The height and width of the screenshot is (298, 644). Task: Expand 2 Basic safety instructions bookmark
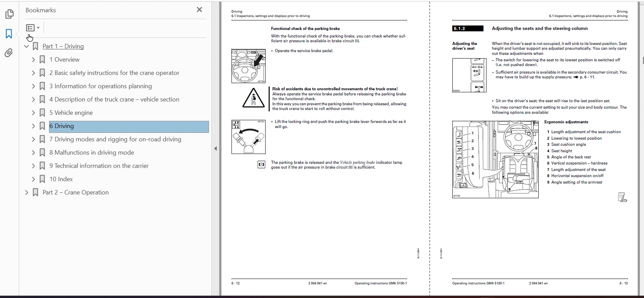click(x=33, y=73)
